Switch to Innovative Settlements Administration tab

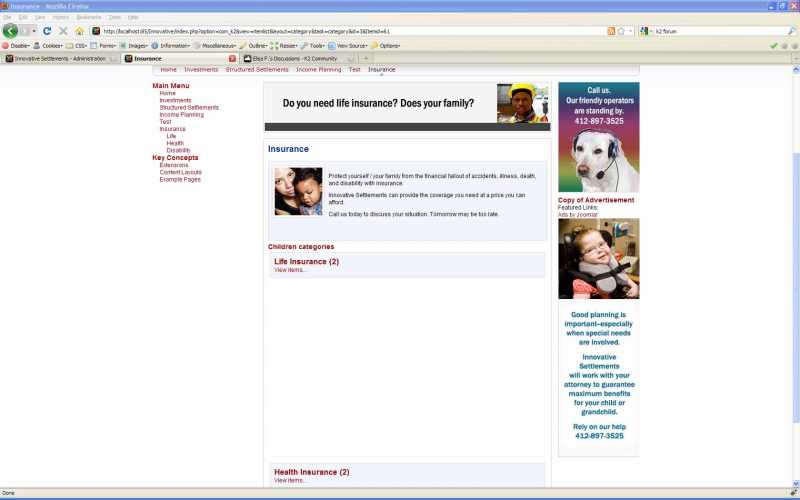(60, 59)
